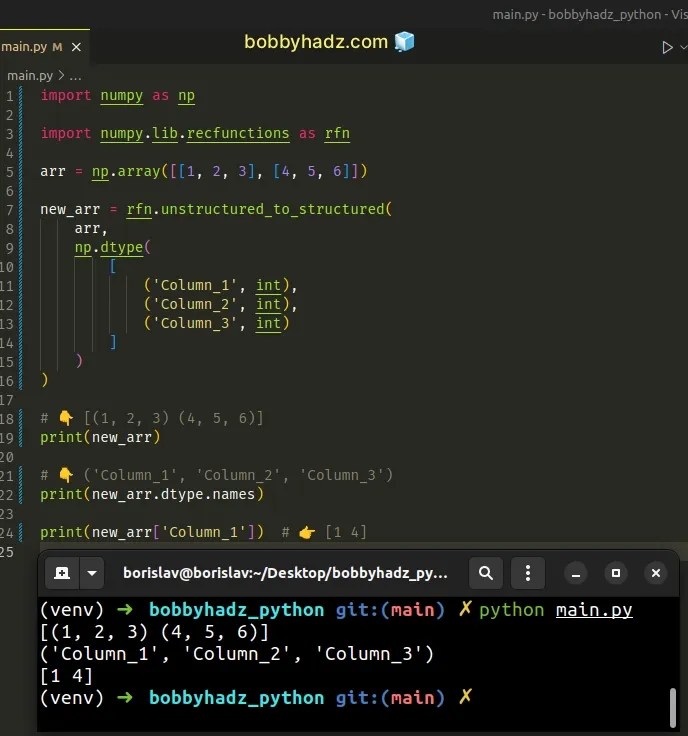This screenshot has height=736, width=688.
Task: Click 'np.dtype(' on line 9
Action: tap(113, 247)
